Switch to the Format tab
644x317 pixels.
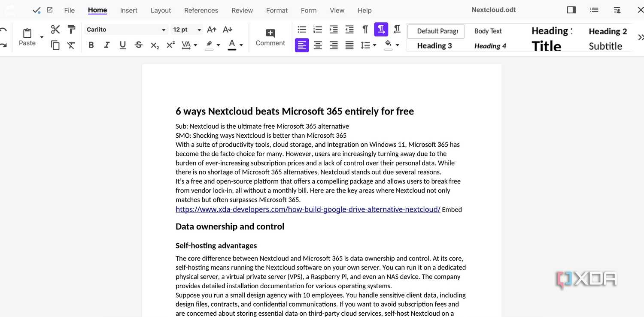pos(277,10)
